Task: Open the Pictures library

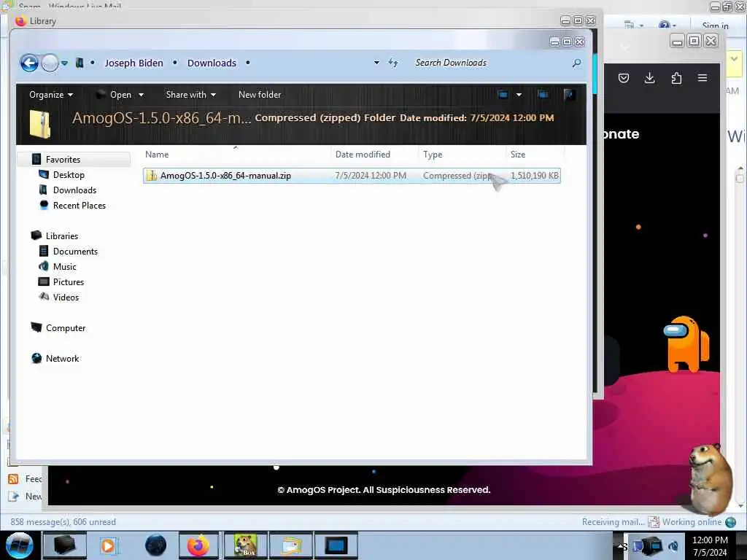Action: point(68,282)
